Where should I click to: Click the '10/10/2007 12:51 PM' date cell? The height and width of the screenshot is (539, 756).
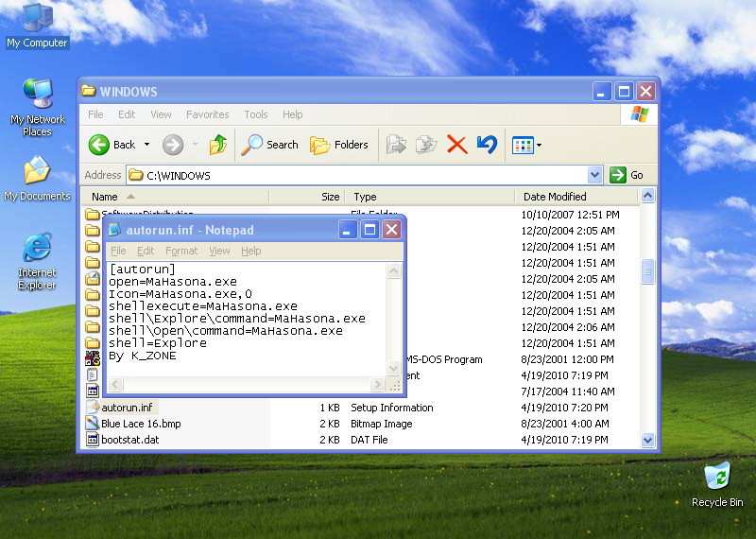pyautogui.click(x=570, y=215)
